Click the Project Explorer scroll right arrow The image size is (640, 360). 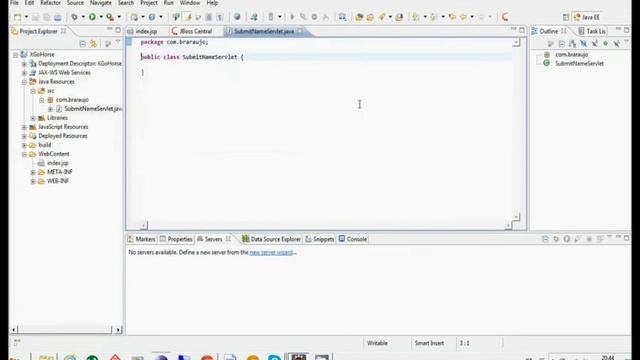click(118, 329)
